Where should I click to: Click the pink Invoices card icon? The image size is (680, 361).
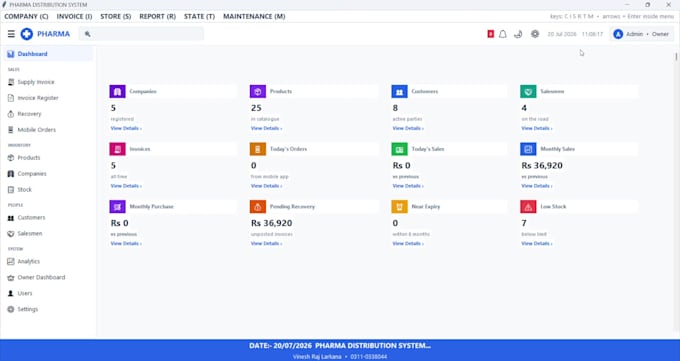[118, 149]
